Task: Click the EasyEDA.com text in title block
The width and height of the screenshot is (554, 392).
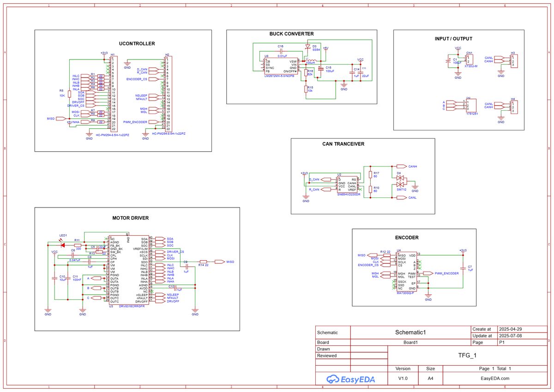Action: click(x=494, y=378)
